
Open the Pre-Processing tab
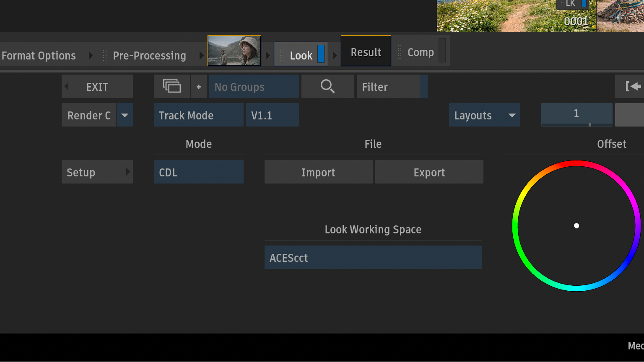click(x=149, y=55)
